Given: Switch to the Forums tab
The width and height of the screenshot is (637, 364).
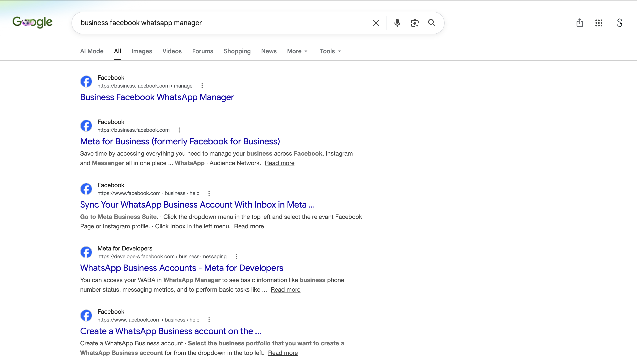Looking at the screenshot, I should pyautogui.click(x=203, y=51).
